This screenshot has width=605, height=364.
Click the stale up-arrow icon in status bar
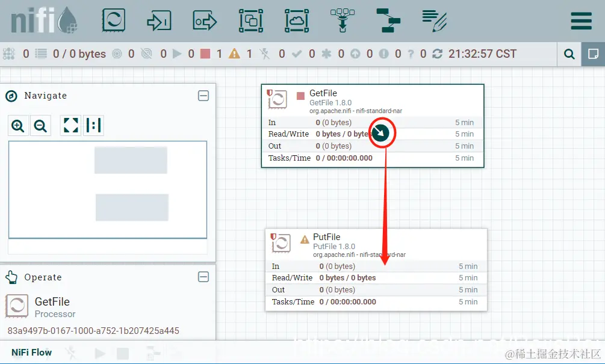(355, 54)
